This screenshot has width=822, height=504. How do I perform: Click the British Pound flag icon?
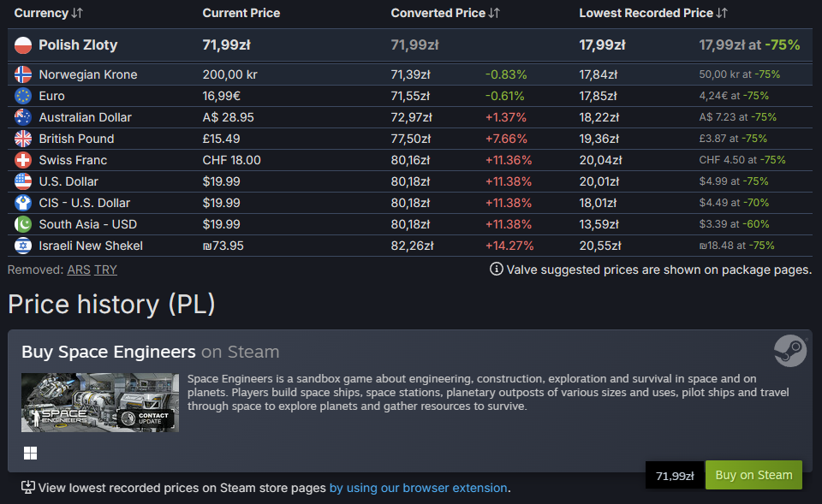tap(23, 139)
